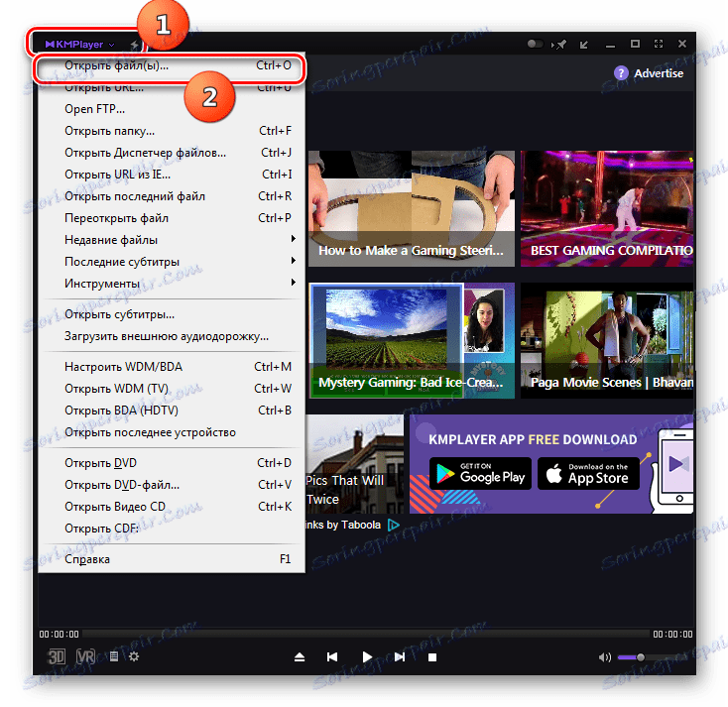
Task: Open the "Pics That Will" article thumbnail
Action: point(355,463)
